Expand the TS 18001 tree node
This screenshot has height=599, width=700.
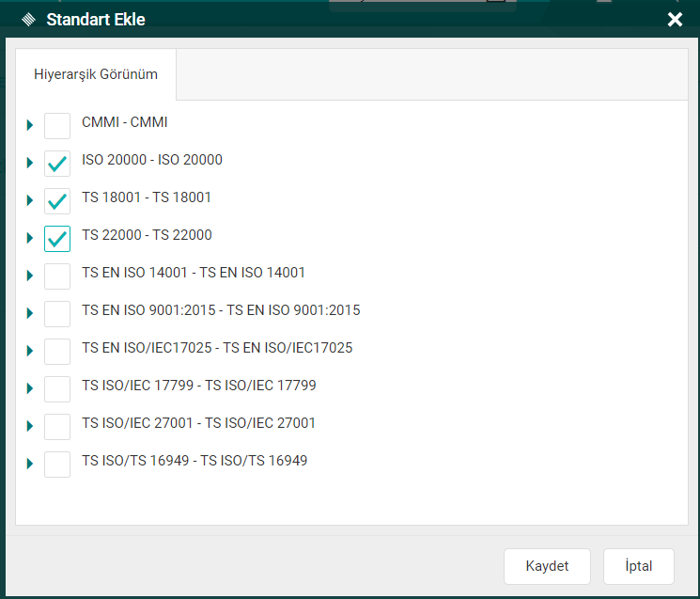click(30, 199)
